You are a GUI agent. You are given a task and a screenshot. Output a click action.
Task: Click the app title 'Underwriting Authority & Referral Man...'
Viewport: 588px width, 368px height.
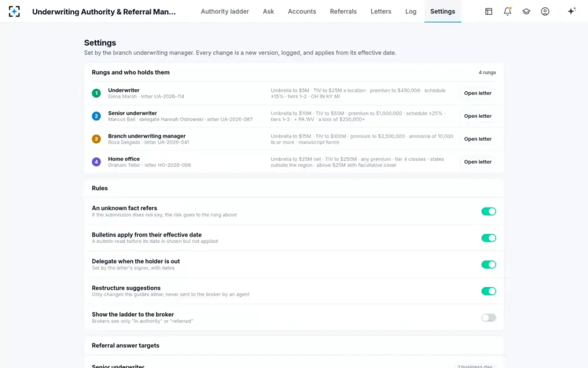[104, 11]
